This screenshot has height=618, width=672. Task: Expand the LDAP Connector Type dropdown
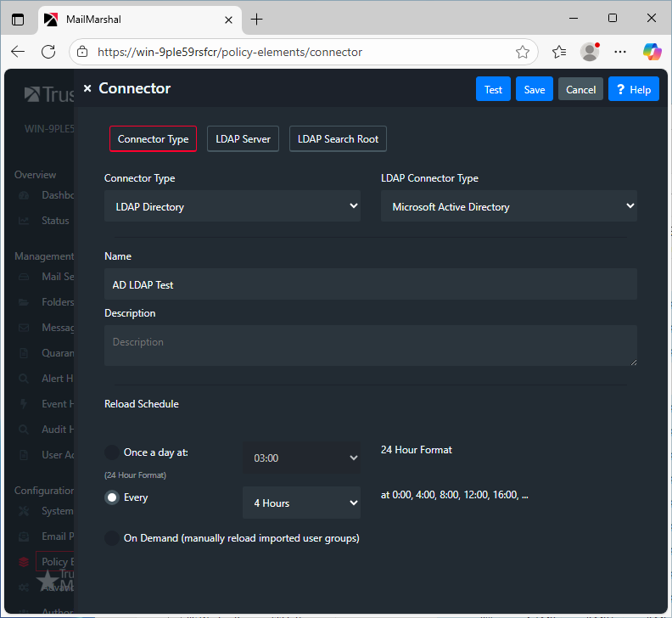[508, 206]
